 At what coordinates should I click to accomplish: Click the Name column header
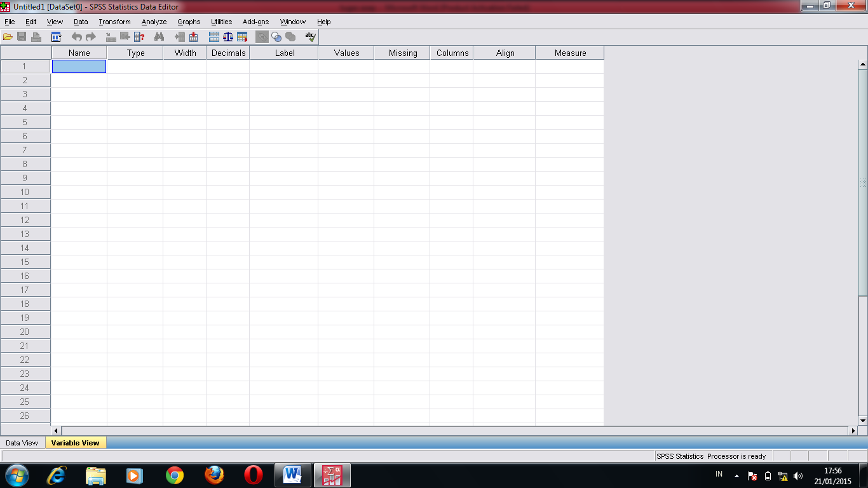(79, 53)
